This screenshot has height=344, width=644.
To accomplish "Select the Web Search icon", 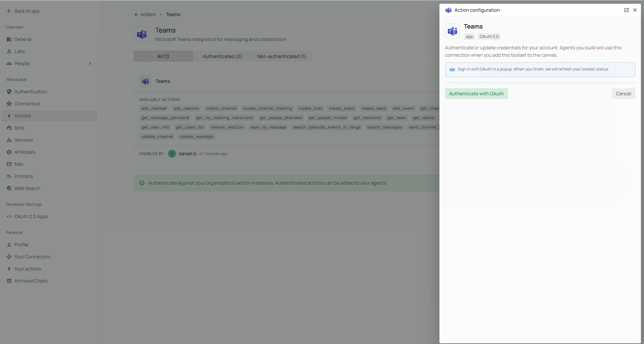I will point(9,188).
